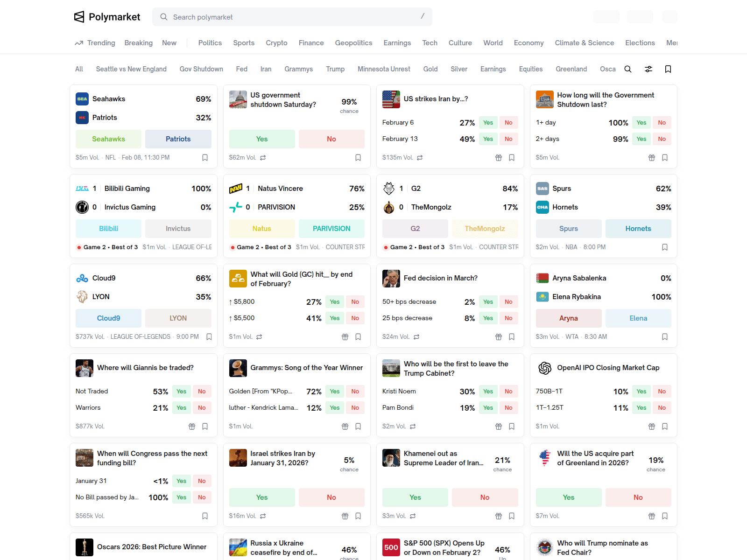Bookmark the "US government shutdown Saturday?" market

[358, 158]
